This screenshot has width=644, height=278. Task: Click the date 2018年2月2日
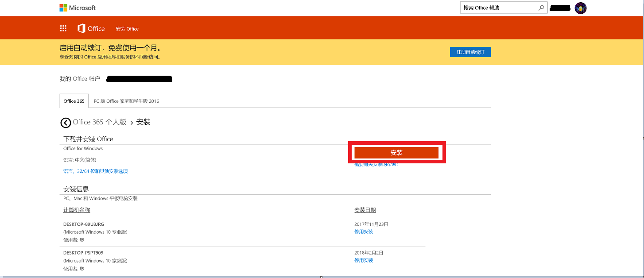pyautogui.click(x=369, y=253)
